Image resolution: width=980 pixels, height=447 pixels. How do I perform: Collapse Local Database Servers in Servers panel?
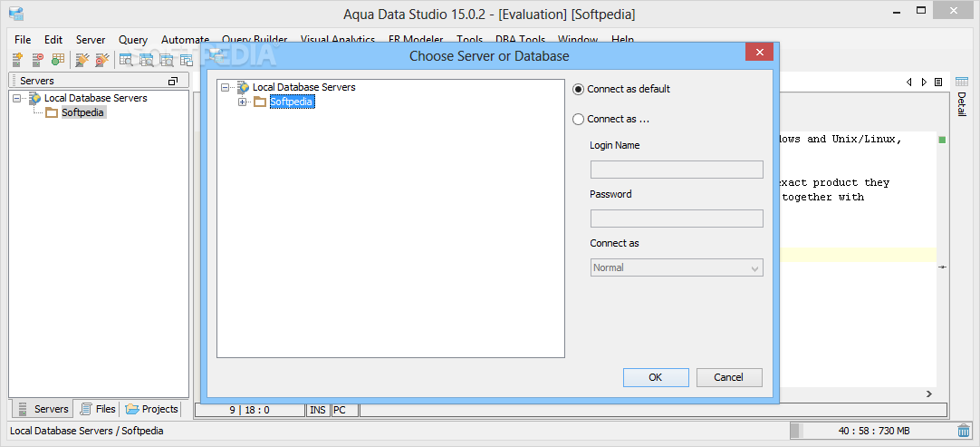tap(17, 98)
